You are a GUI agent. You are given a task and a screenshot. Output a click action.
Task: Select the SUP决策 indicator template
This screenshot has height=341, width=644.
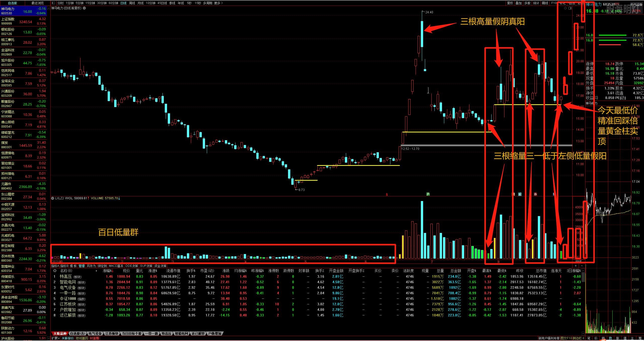pyautogui.click(x=146, y=266)
